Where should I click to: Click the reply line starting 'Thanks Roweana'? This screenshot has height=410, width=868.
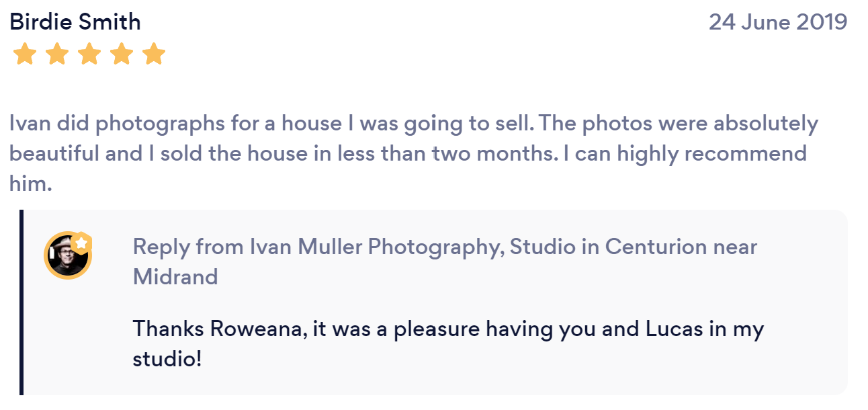coord(448,329)
